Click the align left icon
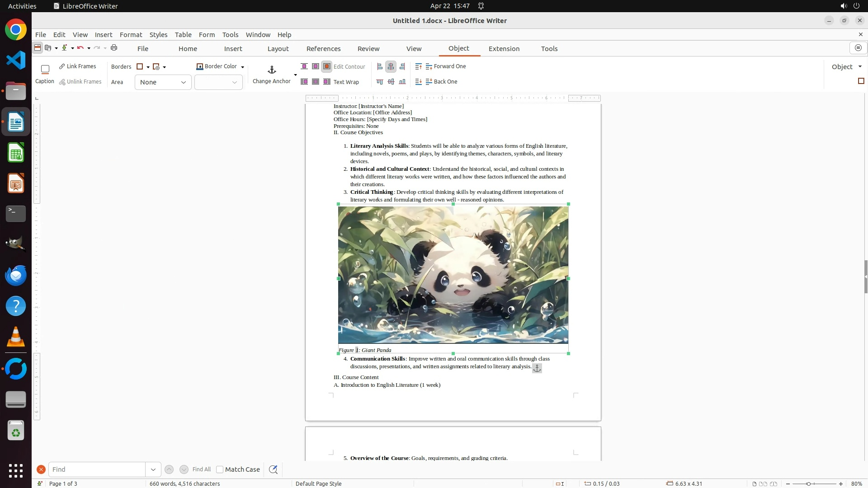868x488 pixels. [380, 67]
